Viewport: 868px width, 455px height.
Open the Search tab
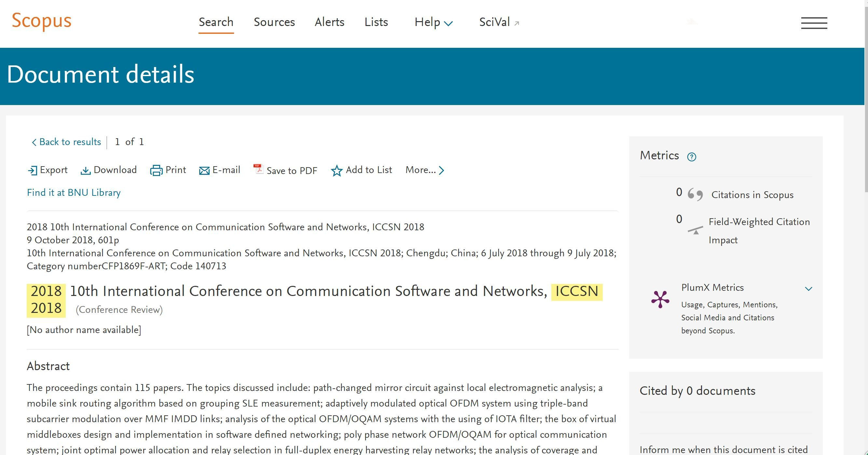[216, 22]
